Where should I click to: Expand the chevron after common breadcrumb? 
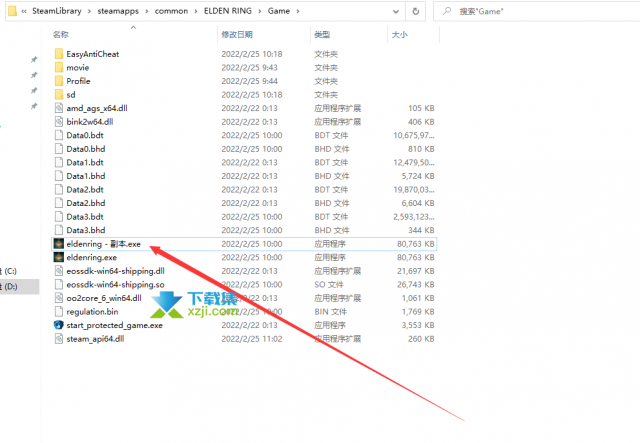point(196,11)
